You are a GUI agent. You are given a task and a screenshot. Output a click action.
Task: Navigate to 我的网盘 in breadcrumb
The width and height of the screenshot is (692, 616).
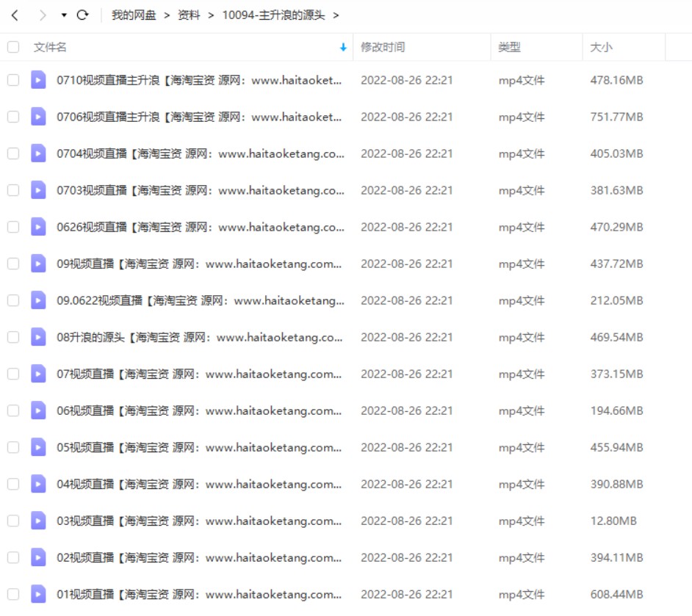(x=134, y=15)
